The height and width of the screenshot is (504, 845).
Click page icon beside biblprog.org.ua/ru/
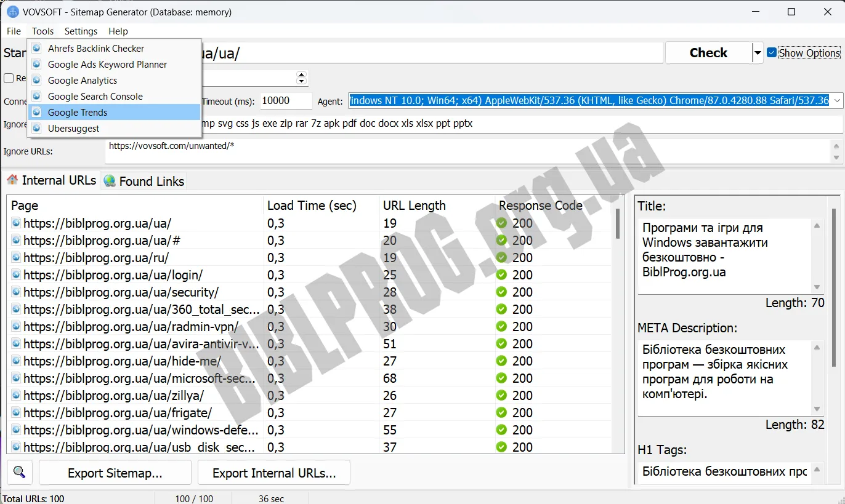16,257
